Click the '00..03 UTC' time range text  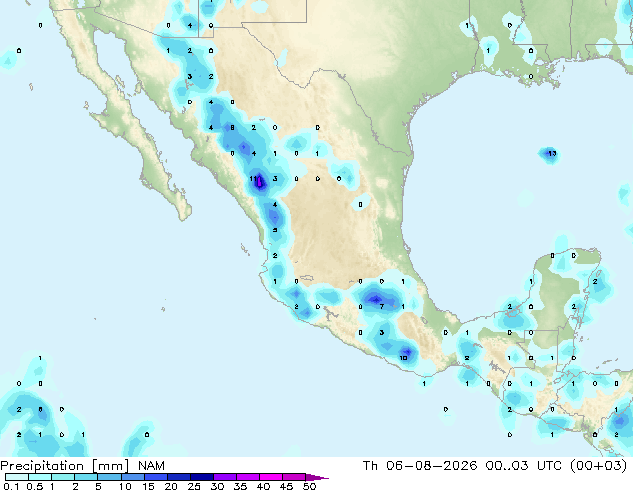524,466
